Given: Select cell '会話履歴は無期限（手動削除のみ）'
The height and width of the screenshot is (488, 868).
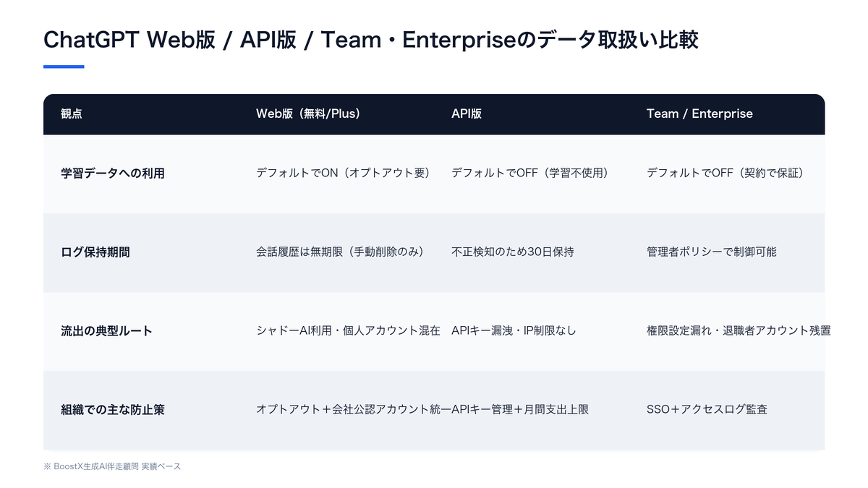Looking at the screenshot, I should coord(339,252).
